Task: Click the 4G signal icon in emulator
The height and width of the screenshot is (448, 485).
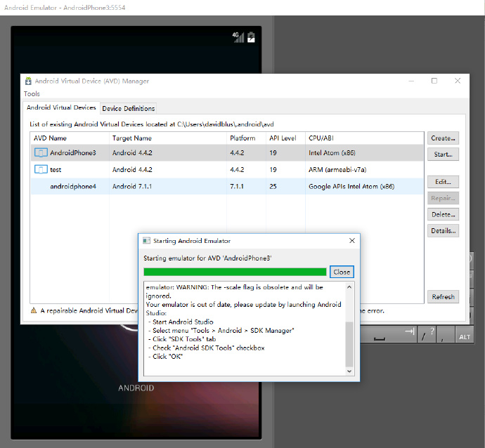Action: click(238, 37)
